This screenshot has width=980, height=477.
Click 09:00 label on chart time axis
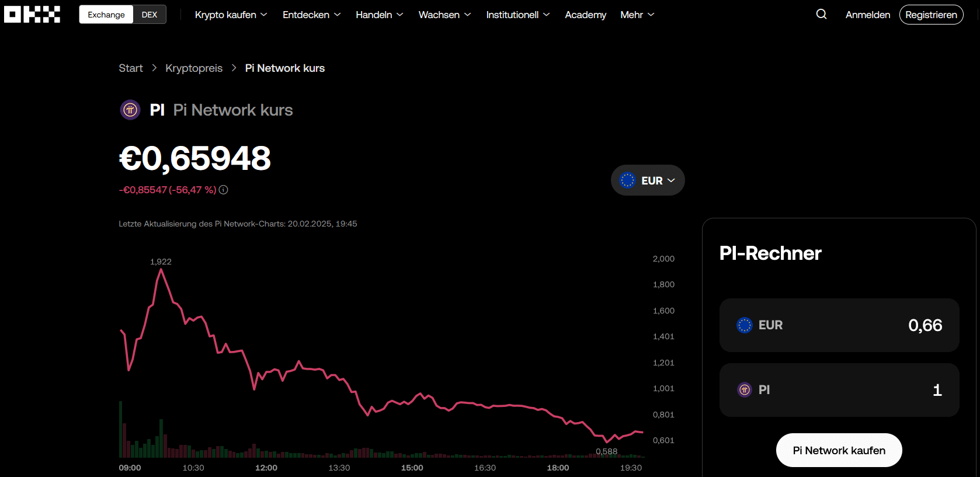(130, 468)
